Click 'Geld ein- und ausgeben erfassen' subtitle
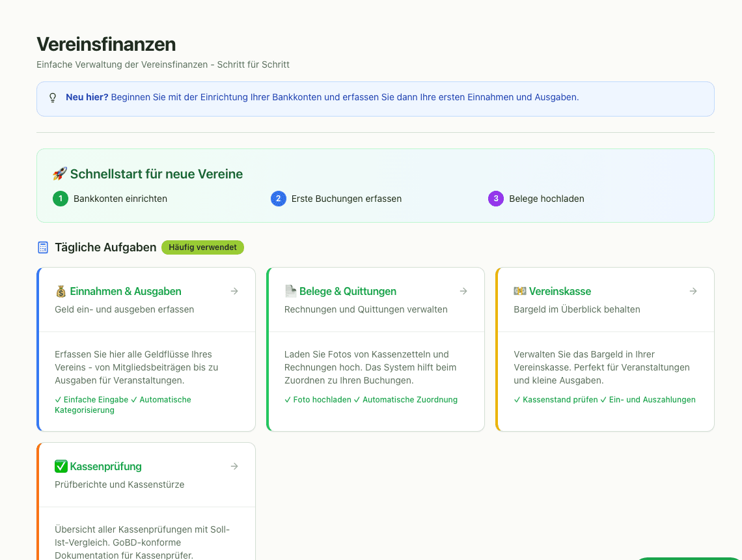The width and height of the screenshot is (742, 560). tap(124, 309)
